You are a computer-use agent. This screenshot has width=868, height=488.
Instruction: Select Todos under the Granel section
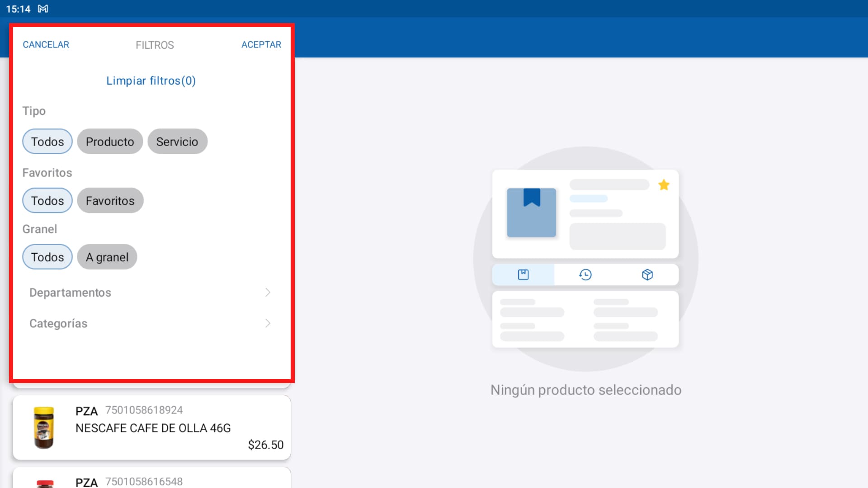[x=47, y=256]
